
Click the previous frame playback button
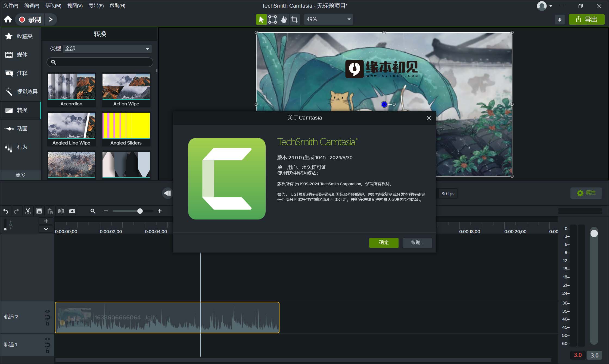click(167, 193)
